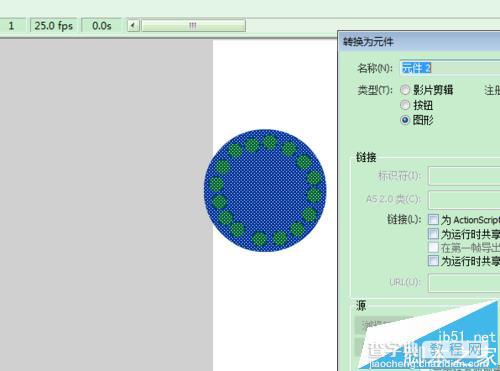
Task: Click the 名称 field containing 元件 2
Action: click(450, 68)
